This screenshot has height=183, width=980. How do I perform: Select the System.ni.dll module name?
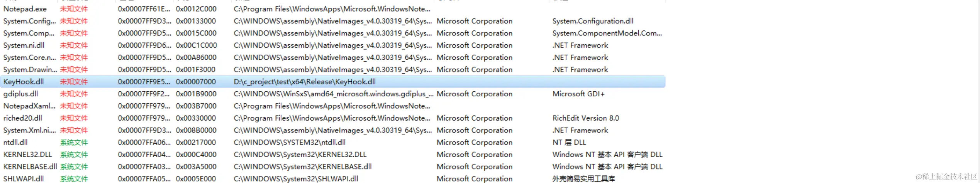(24, 45)
